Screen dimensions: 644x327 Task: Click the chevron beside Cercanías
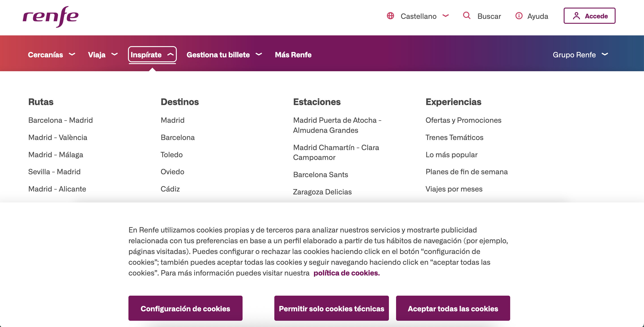coord(72,54)
